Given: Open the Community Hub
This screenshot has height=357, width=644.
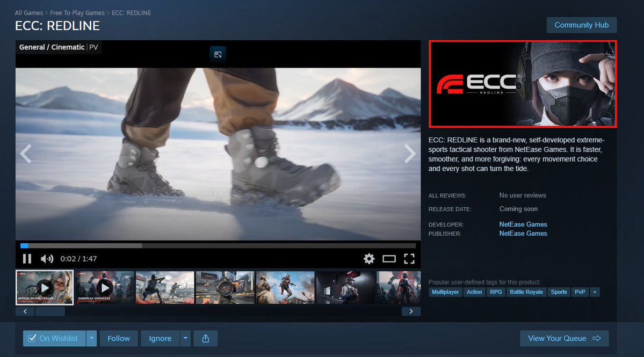Looking at the screenshot, I should tap(582, 25).
